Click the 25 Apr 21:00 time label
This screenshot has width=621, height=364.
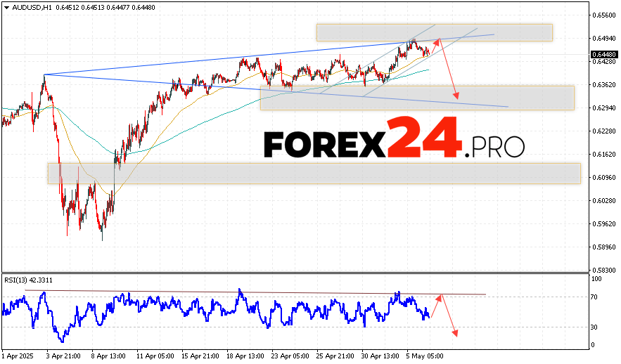point(335,356)
